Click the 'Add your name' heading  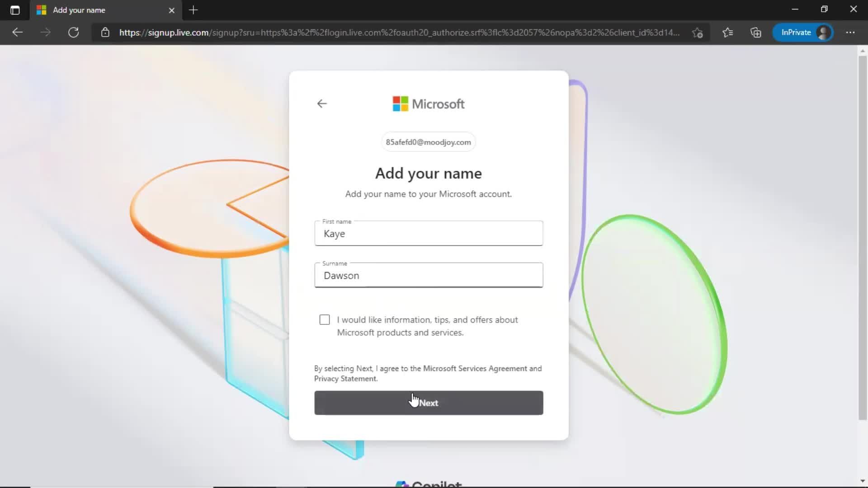(428, 174)
